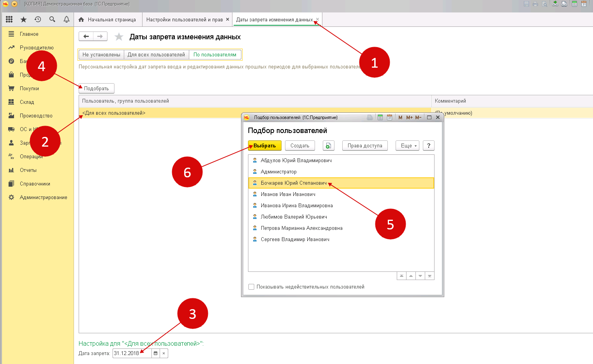
Task: Move up one row in user list
Action: (x=411, y=276)
